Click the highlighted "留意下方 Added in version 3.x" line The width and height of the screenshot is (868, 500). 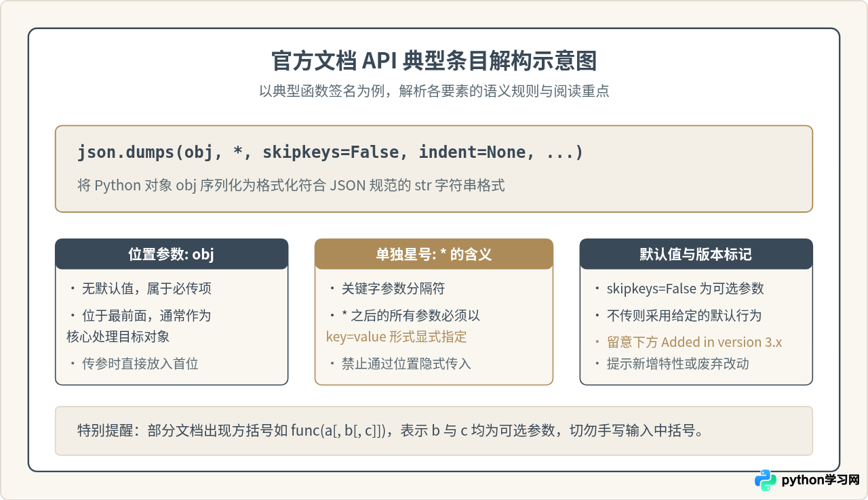(x=687, y=342)
